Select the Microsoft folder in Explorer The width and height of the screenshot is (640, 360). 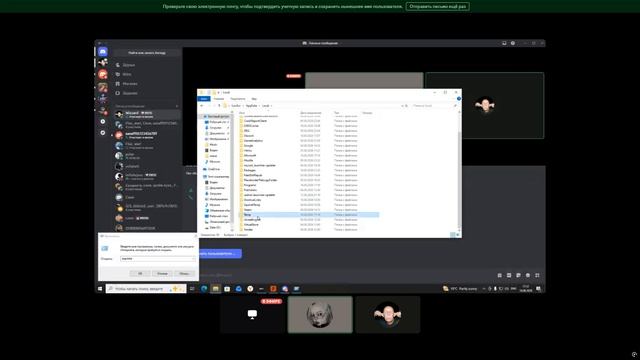[250, 155]
